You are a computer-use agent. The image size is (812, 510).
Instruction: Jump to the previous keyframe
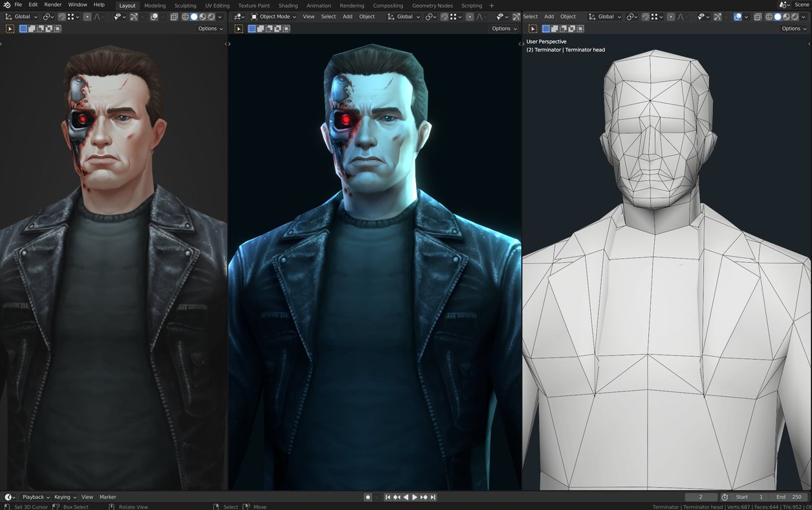(x=397, y=497)
